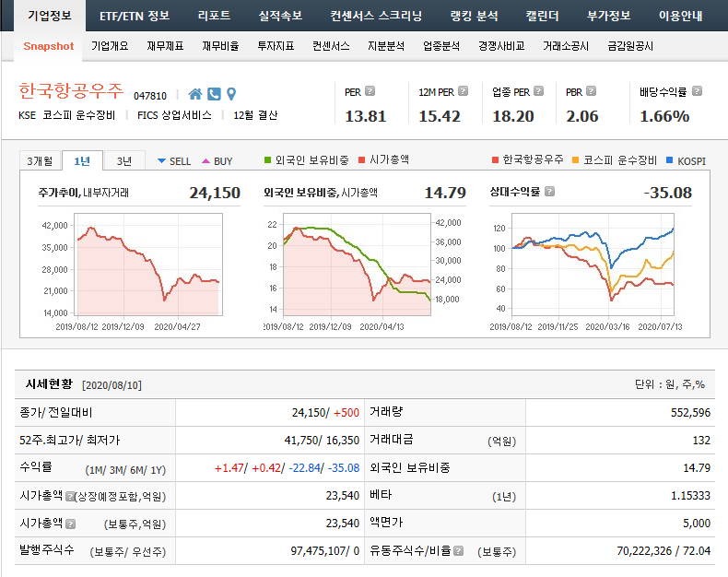Image resolution: width=728 pixels, height=577 pixels.
Task: Switch to the 재무비율 sub-tab
Action: tap(220, 46)
